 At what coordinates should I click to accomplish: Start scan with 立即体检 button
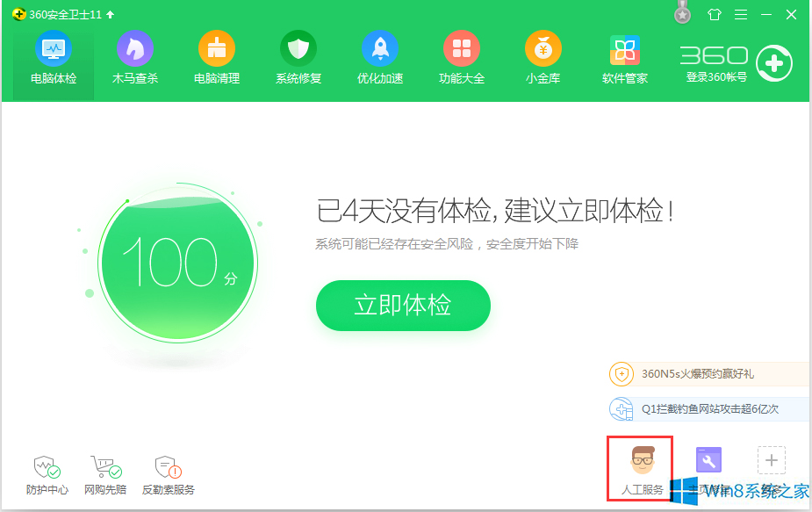(x=403, y=306)
